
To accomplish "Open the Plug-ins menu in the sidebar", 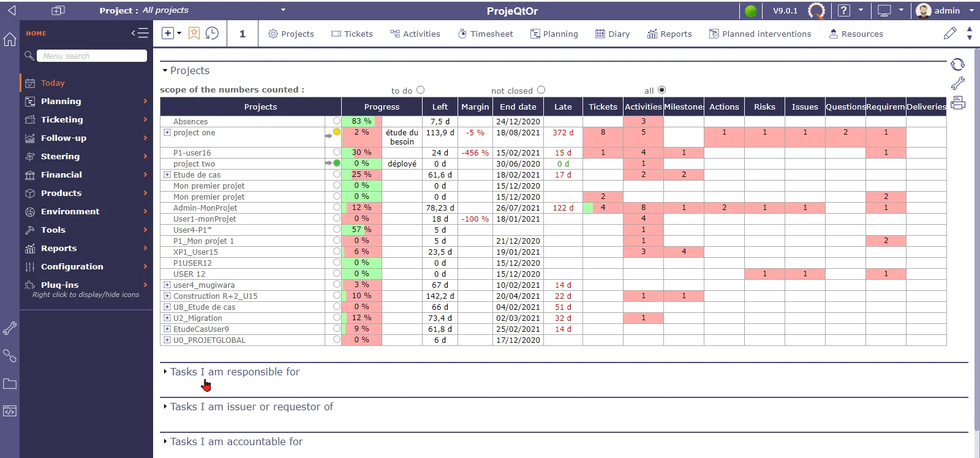I will coord(86,285).
